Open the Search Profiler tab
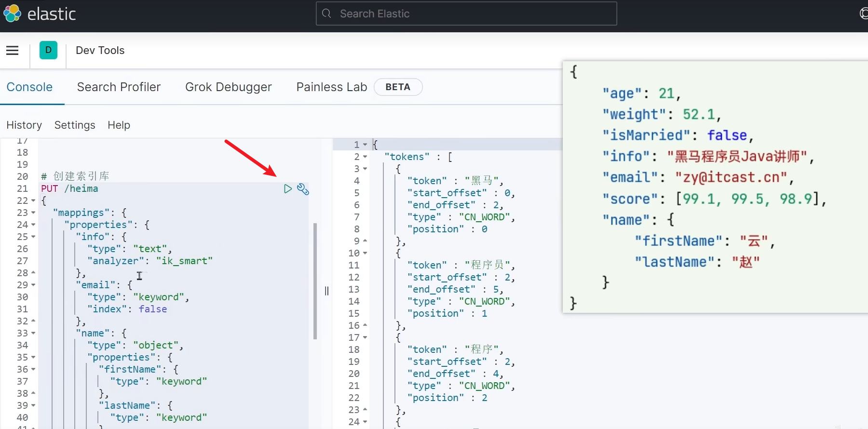The image size is (868, 429). pos(119,87)
